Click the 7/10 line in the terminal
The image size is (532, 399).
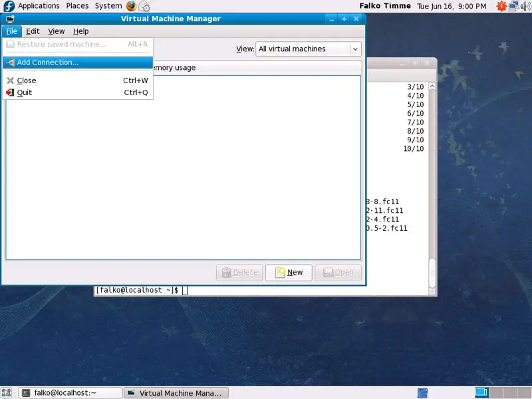click(x=416, y=122)
